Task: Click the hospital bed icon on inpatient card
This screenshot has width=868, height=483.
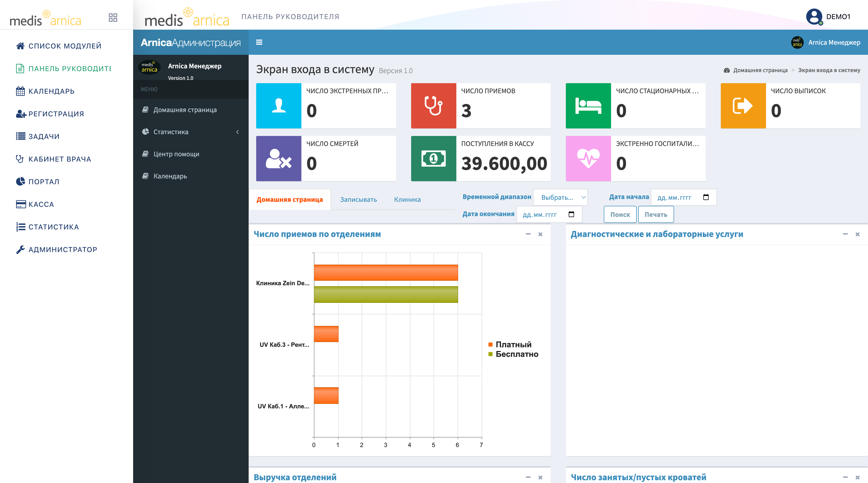Action: (588, 106)
